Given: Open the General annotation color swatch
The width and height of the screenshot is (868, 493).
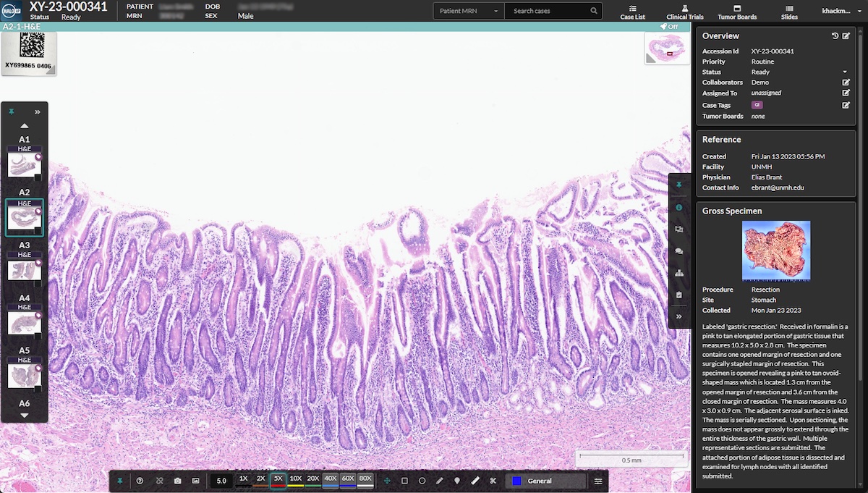Looking at the screenshot, I should pyautogui.click(x=516, y=480).
